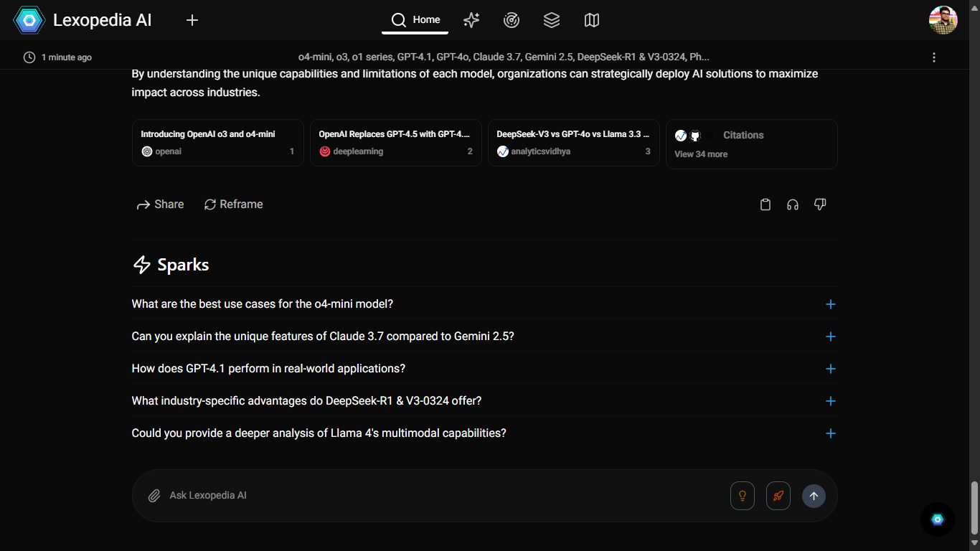
Task: Open citation OpenAI Replaces GPT-4.5 card
Action: pos(396,143)
